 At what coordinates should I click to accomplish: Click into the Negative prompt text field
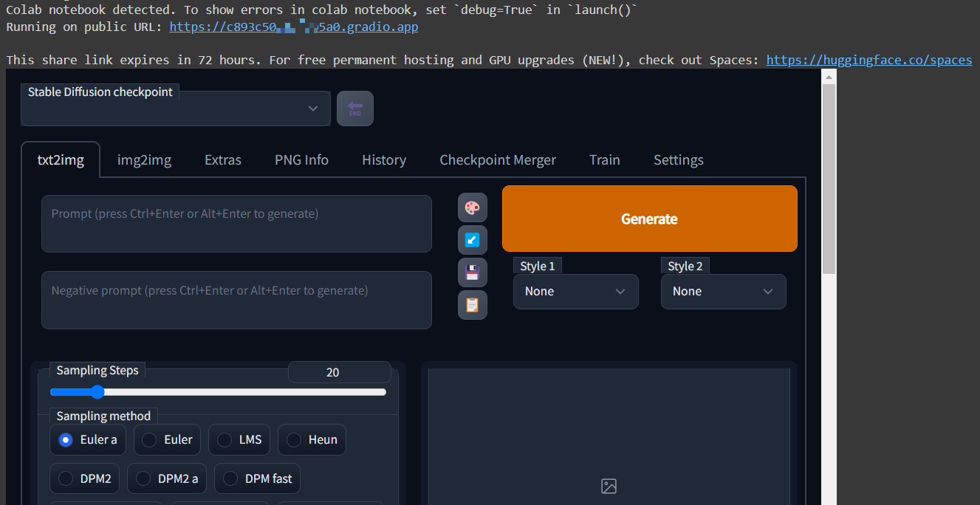click(x=236, y=300)
